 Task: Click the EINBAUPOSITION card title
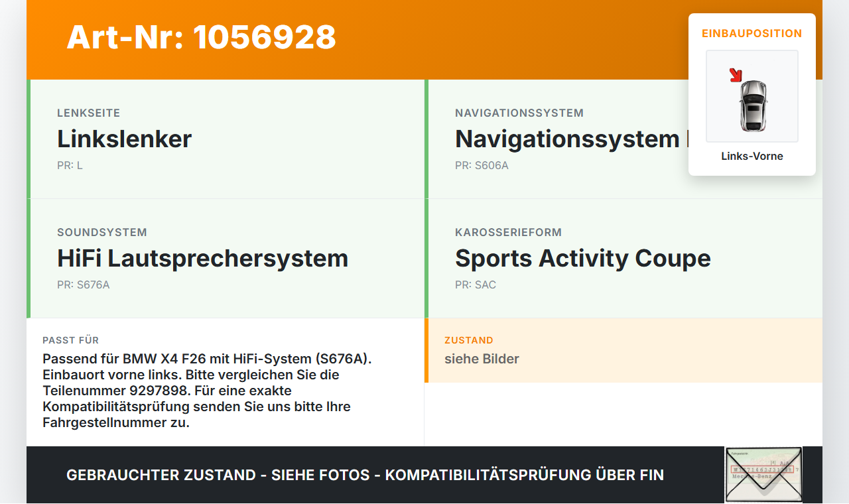coord(752,33)
